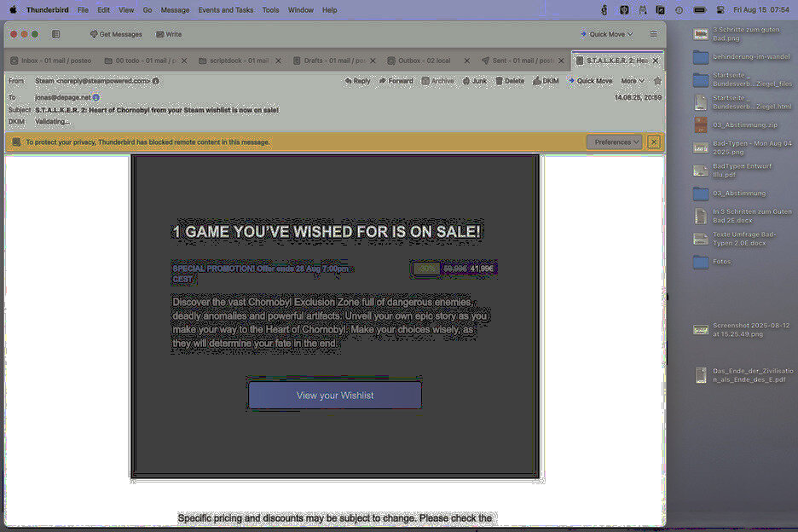Click the DKIM button in message header
This screenshot has width=798, height=532.
click(x=546, y=81)
